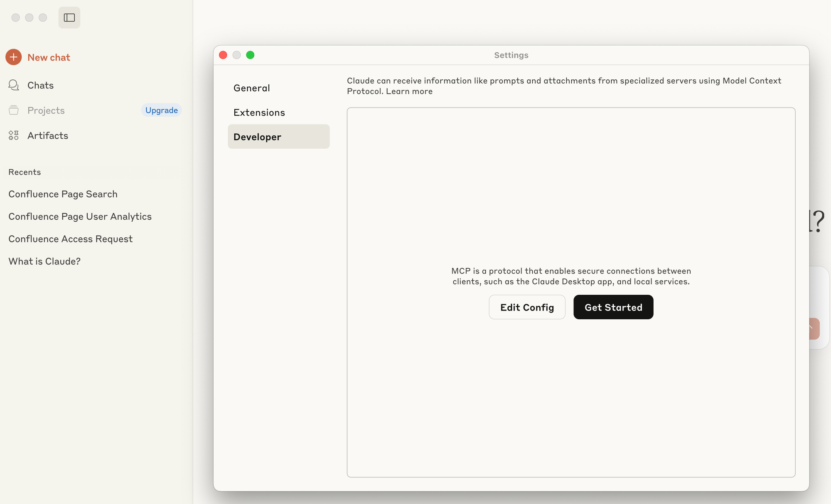Viewport: 831px width, 504px height.
Task: Select the Developer settings tab
Action: [x=257, y=137]
